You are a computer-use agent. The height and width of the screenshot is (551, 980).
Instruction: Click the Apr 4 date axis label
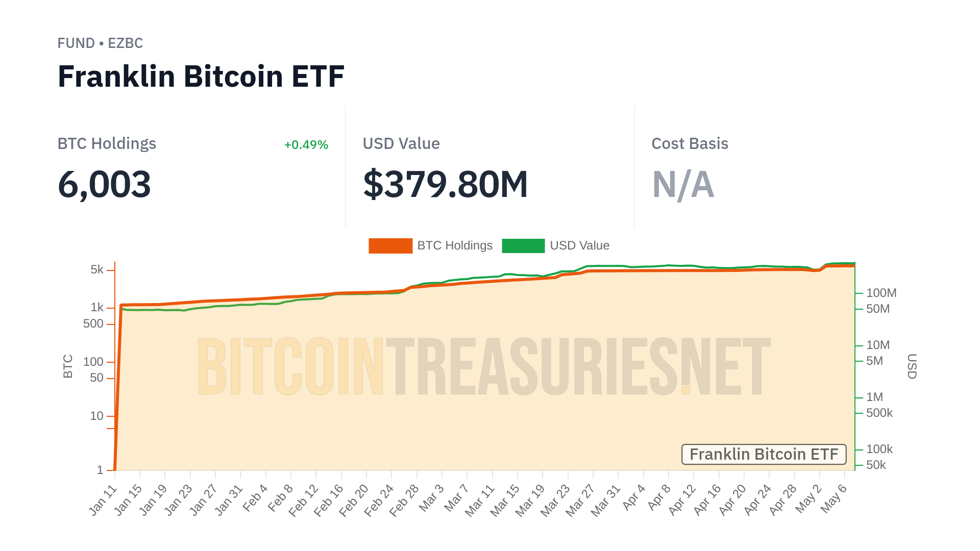coord(634,498)
